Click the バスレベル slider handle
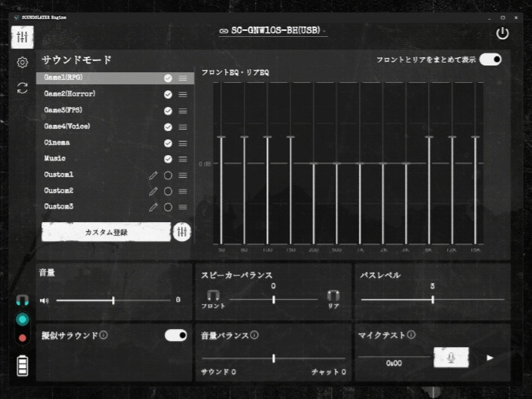The image size is (532, 399). pos(433,300)
